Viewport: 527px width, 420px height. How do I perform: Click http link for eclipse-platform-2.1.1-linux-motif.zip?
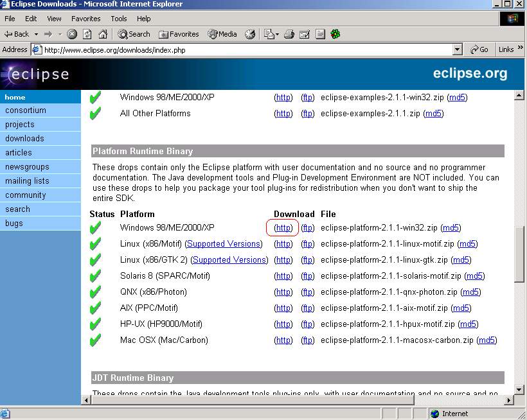283,244
